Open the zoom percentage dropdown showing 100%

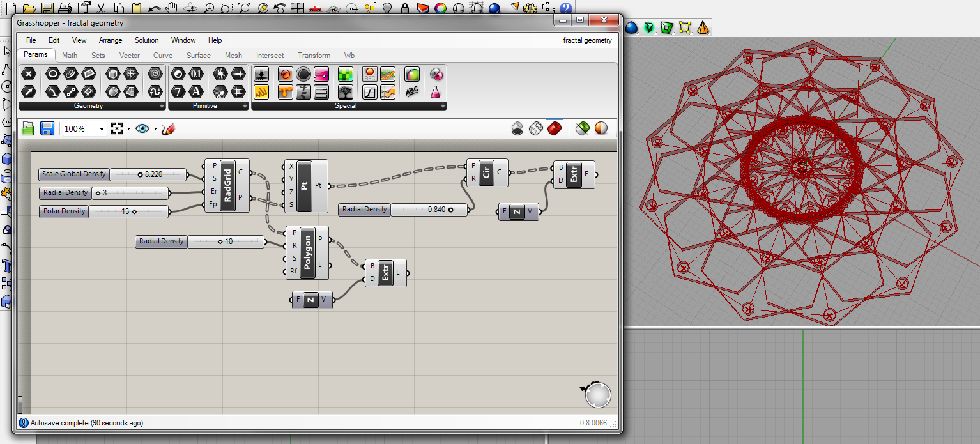click(x=102, y=128)
